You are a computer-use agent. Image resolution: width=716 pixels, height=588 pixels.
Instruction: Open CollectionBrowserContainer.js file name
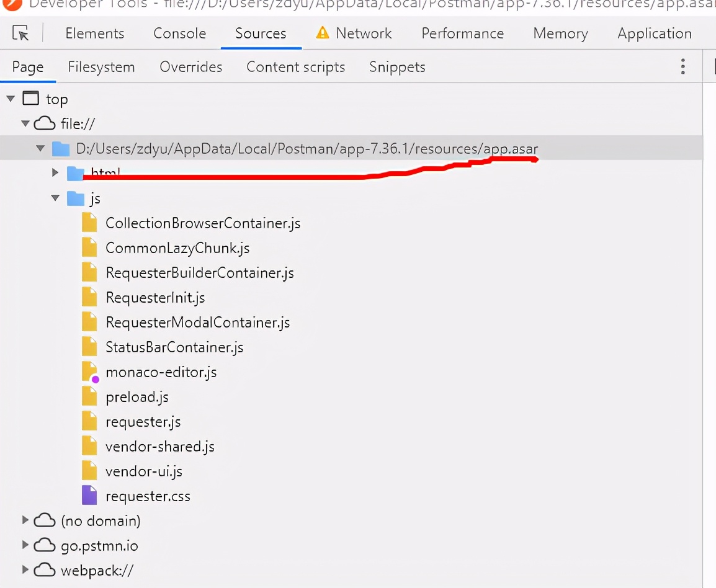click(x=204, y=223)
